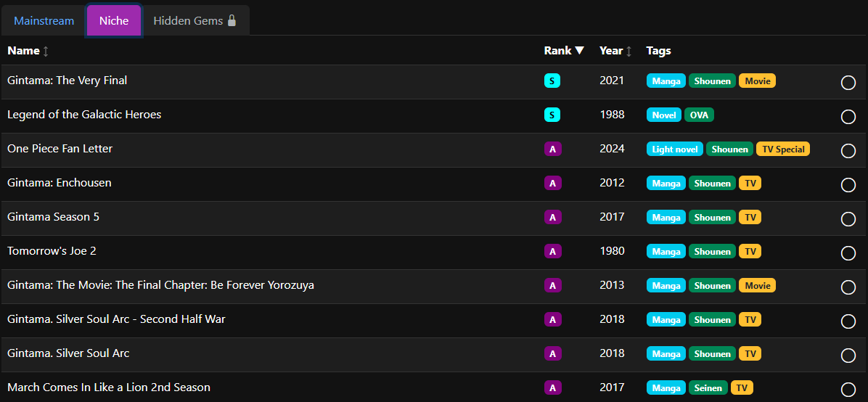Click year 1988 in Galactic Heroes row
This screenshot has height=402, width=868.
[x=612, y=115]
